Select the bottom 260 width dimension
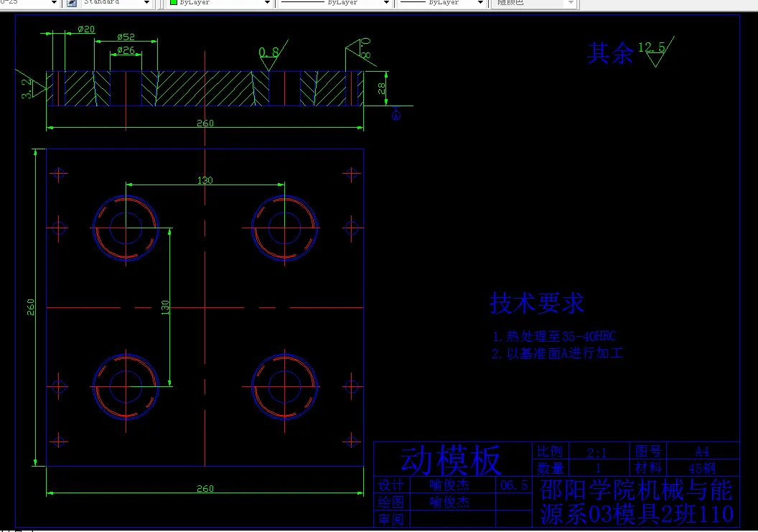The image size is (758, 532). tap(205, 489)
